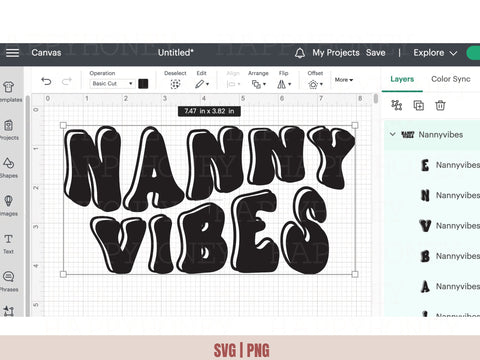This screenshot has width=480, height=360.
Task: Click the Duplicate layer icon
Action: 418,105
